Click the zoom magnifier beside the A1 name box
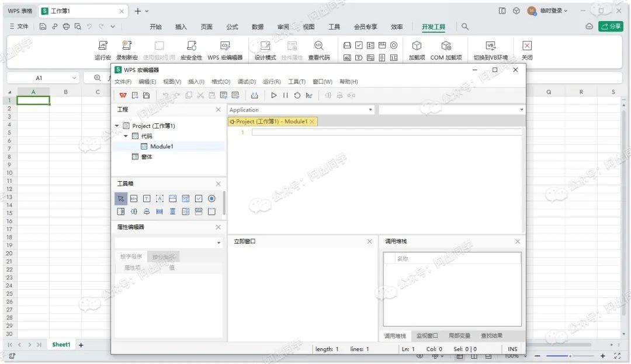 pos(98,78)
